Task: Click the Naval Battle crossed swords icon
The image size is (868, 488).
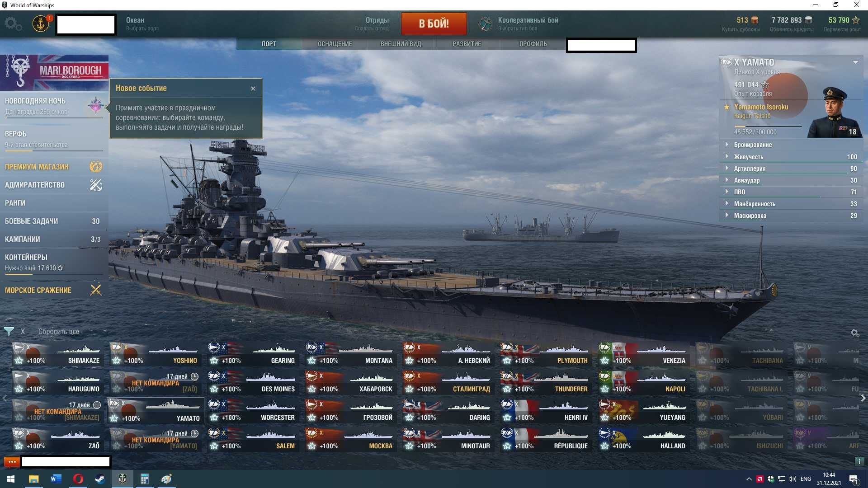Action: point(95,290)
